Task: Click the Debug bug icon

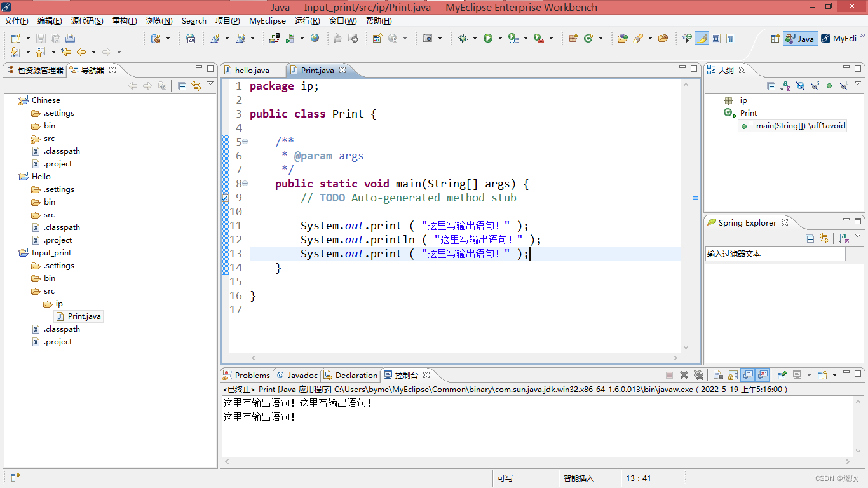Action: tap(463, 38)
